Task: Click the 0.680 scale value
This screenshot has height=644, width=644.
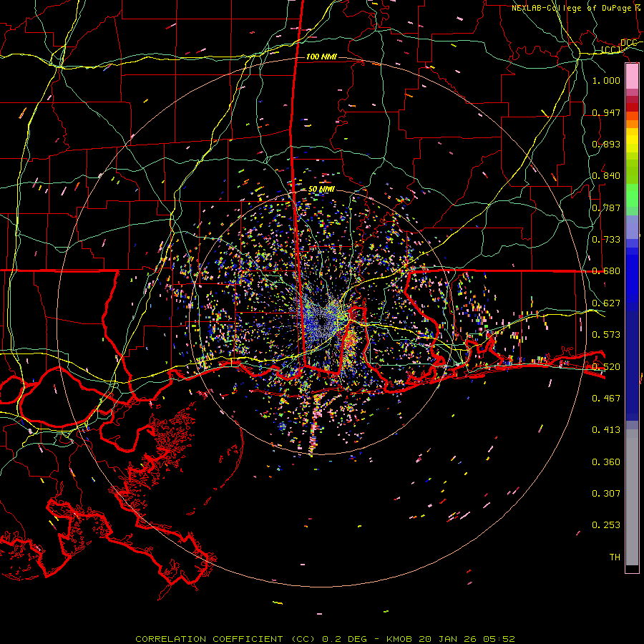Action: (x=606, y=270)
